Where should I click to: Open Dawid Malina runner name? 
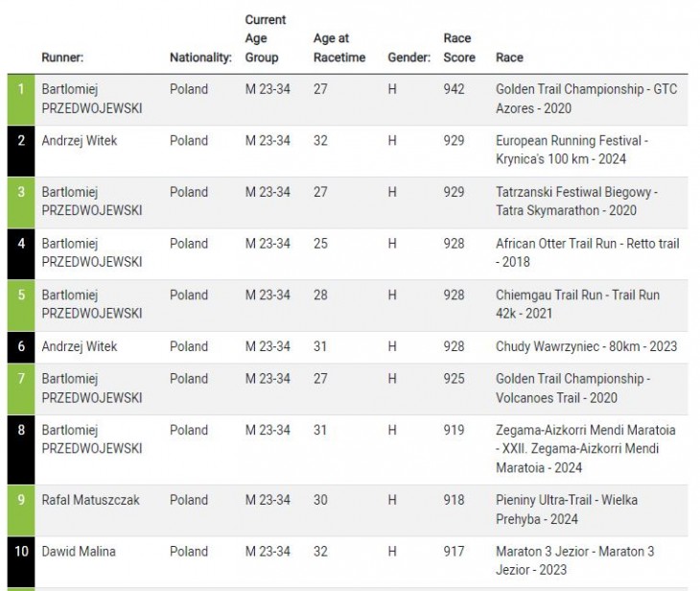(x=78, y=552)
